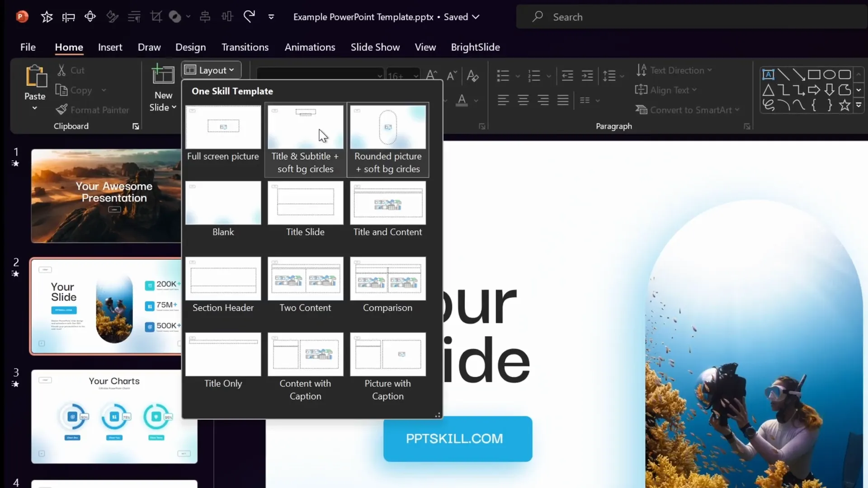Click the Decrease Font Size icon
This screenshot has width=868, height=488.
pos(452,75)
